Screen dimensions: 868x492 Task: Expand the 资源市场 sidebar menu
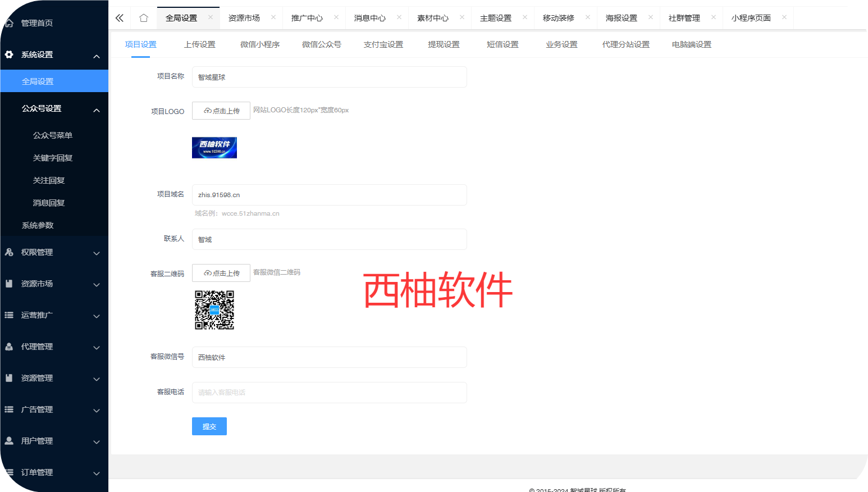click(97, 284)
